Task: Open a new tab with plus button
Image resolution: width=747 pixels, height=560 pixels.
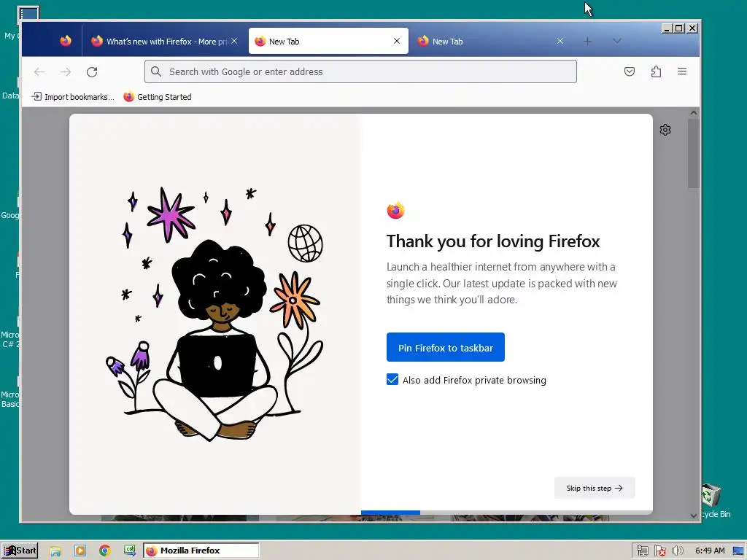Action: pyautogui.click(x=587, y=42)
